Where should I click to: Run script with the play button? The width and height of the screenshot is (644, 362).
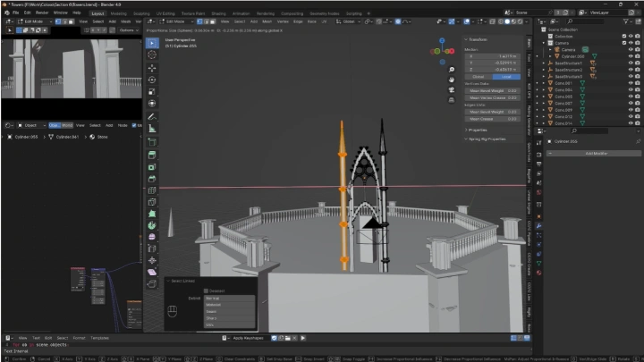coord(303,338)
